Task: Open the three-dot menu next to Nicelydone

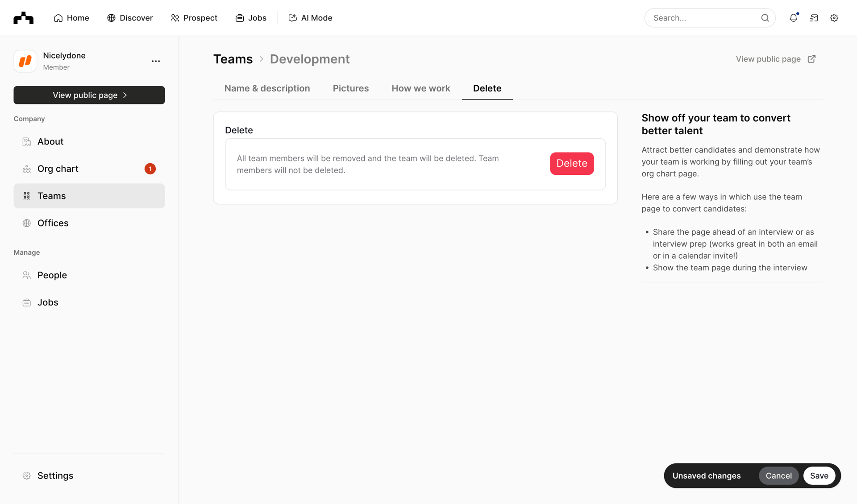Action: point(155,61)
